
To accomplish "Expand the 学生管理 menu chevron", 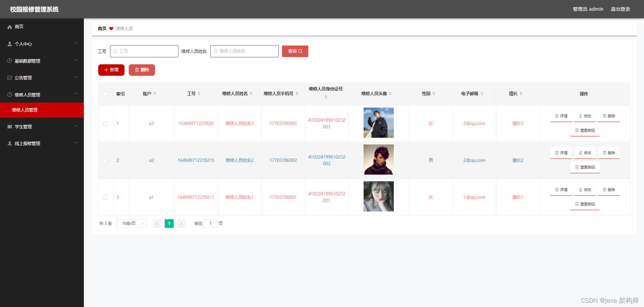I will click(76, 126).
